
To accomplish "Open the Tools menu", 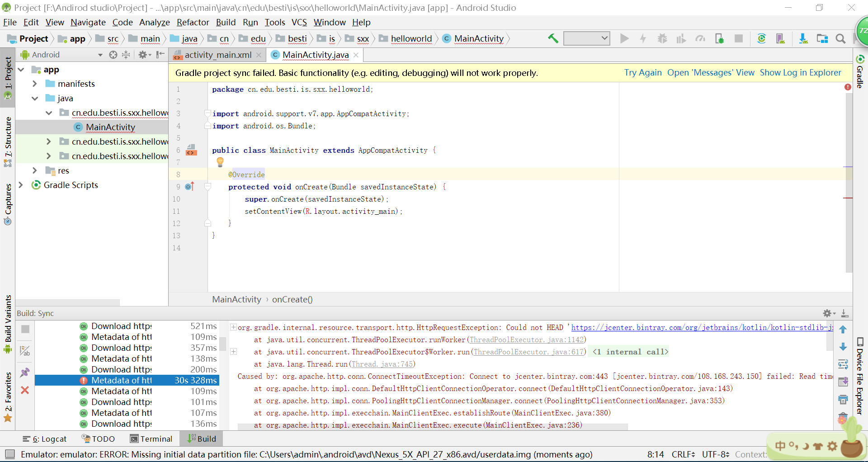I will (274, 22).
